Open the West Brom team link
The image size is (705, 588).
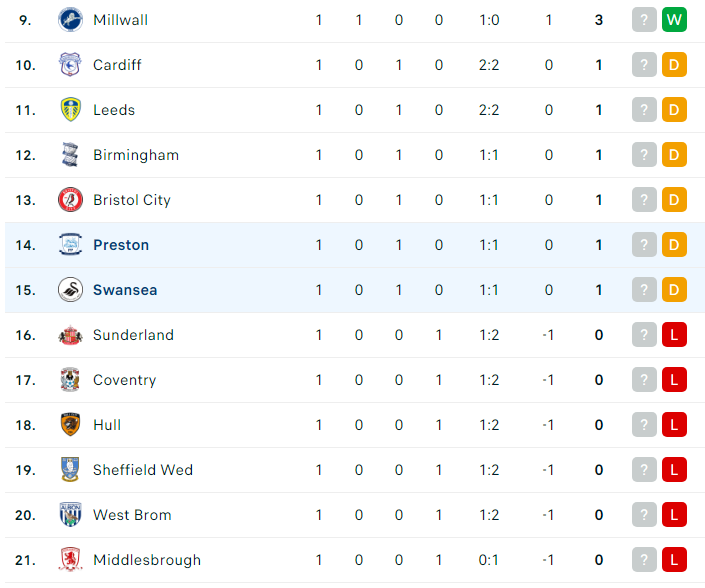point(132,515)
